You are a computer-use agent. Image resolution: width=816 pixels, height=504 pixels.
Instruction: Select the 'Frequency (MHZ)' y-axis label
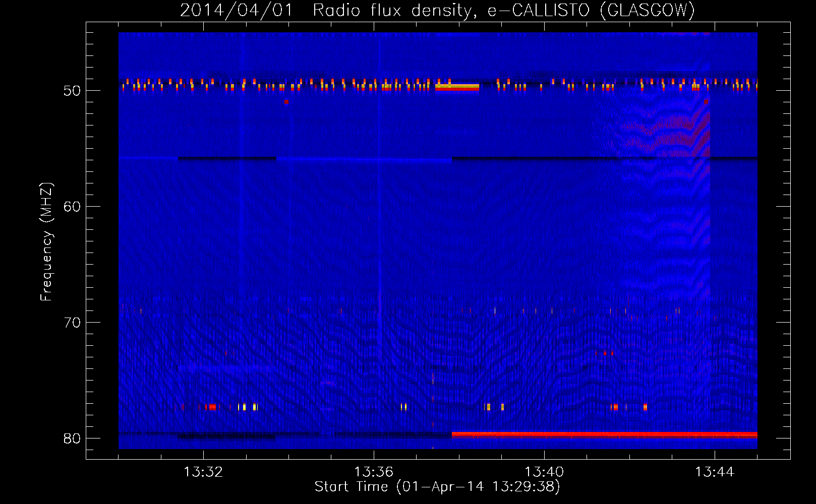click(46, 242)
